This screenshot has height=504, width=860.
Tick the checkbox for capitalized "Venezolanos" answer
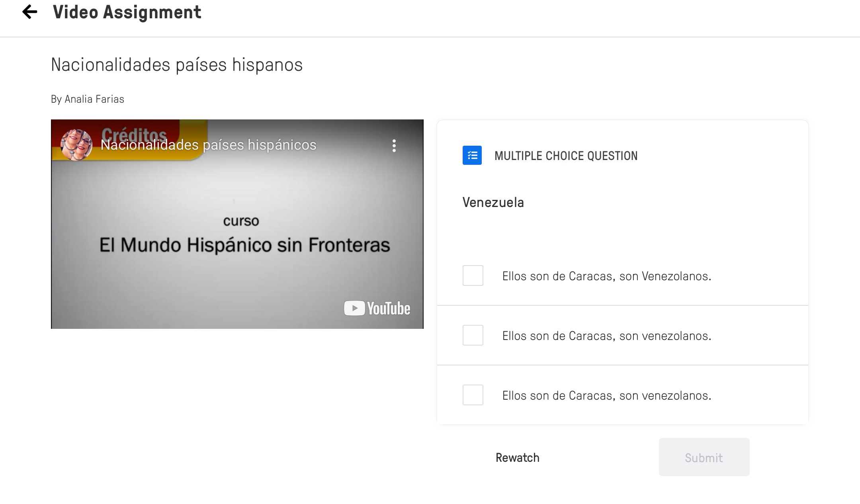click(x=473, y=275)
